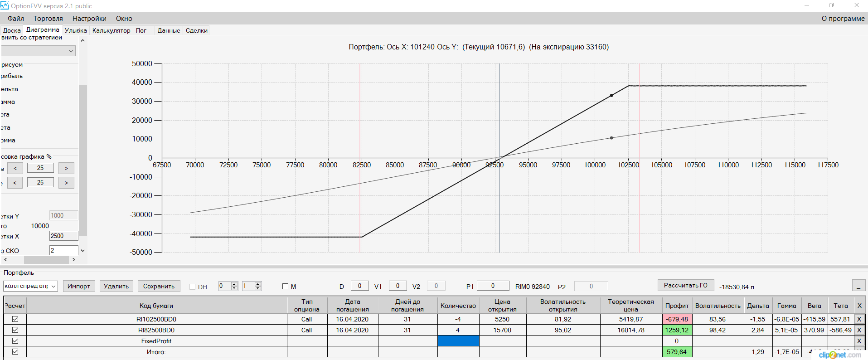
Task: Click the Рассчитать ГО button
Action: pos(686,285)
